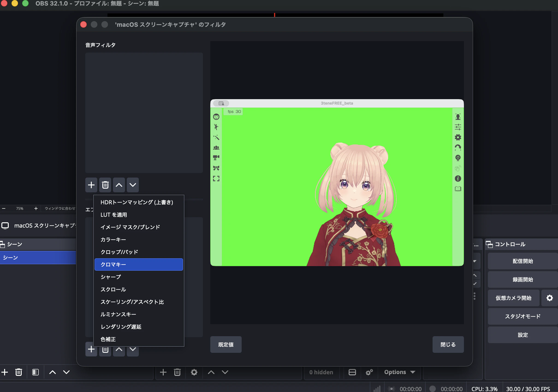Open advanced audio properties gears icon
558x392 pixels.
click(x=369, y=372)
